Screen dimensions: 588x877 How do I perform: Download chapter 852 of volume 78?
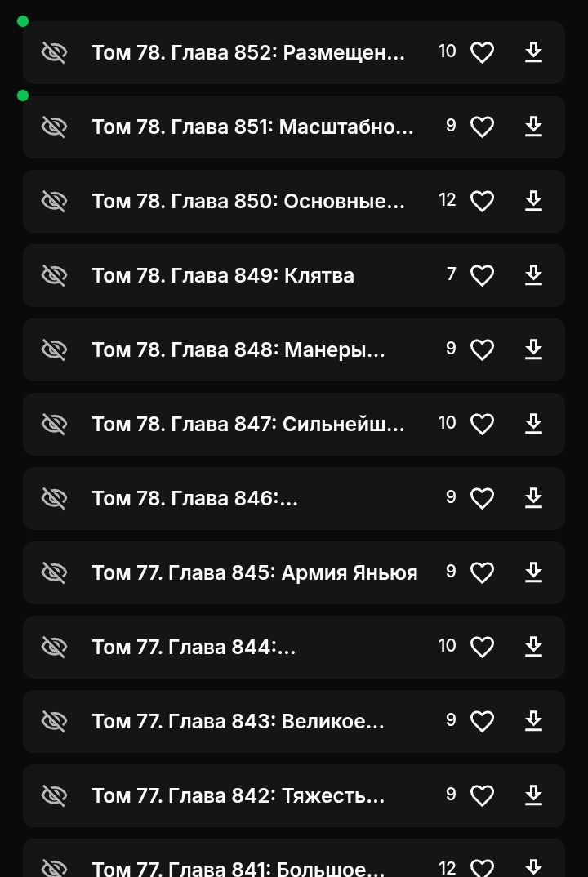tap(533, 53)
